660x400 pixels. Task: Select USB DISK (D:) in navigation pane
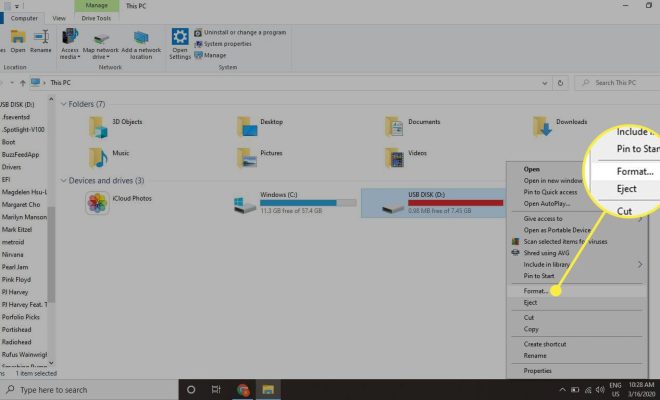[x=18, y=104]
